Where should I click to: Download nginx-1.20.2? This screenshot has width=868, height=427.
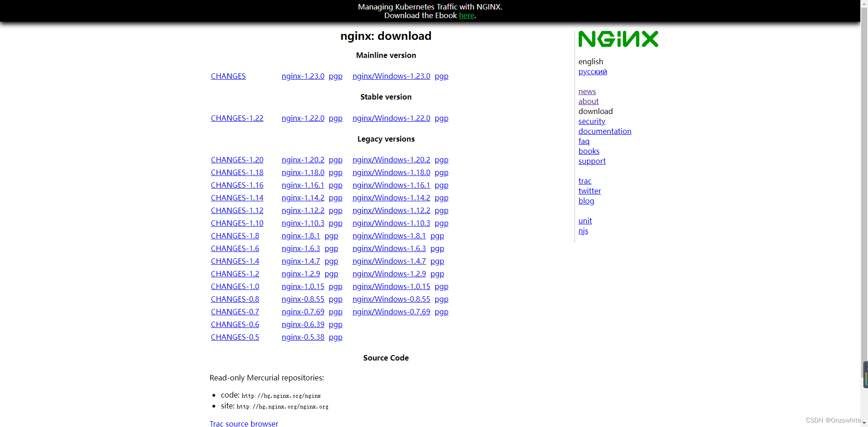303,160
